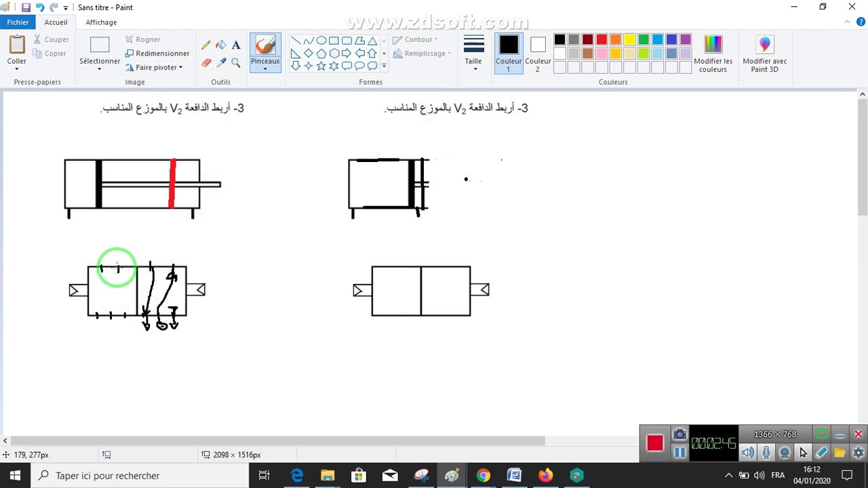The height and width of the screenshot is (488, 868).
Task: Select the Color picker eyedropper tool
Action: coord(221,62)
